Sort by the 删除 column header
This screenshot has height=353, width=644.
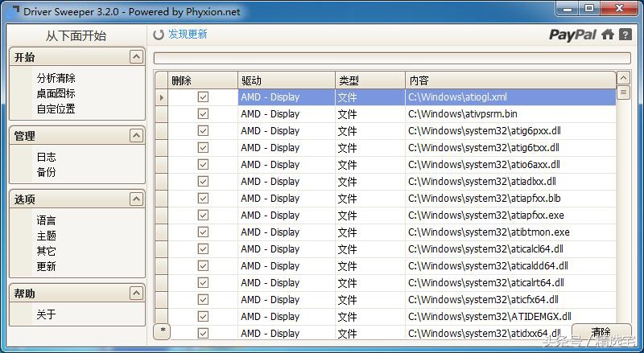[203, 80]
